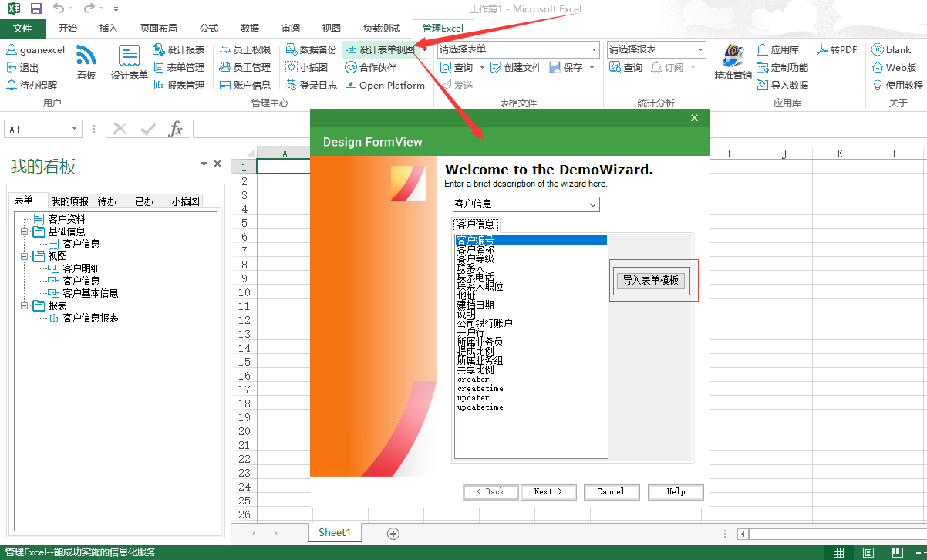The width and height of the screenshot is (927, 560).
Task: Click Back in wizard
Action: [x=490, y=491]
